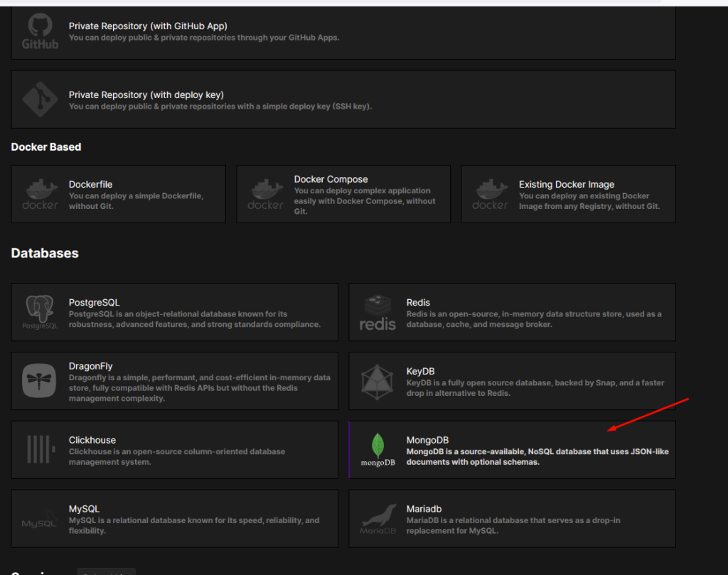This screenshot has height=575, width=728.
Task: Click description mentioning 'simple deploy key (SSH key)'
Action: tap(220, 107)
